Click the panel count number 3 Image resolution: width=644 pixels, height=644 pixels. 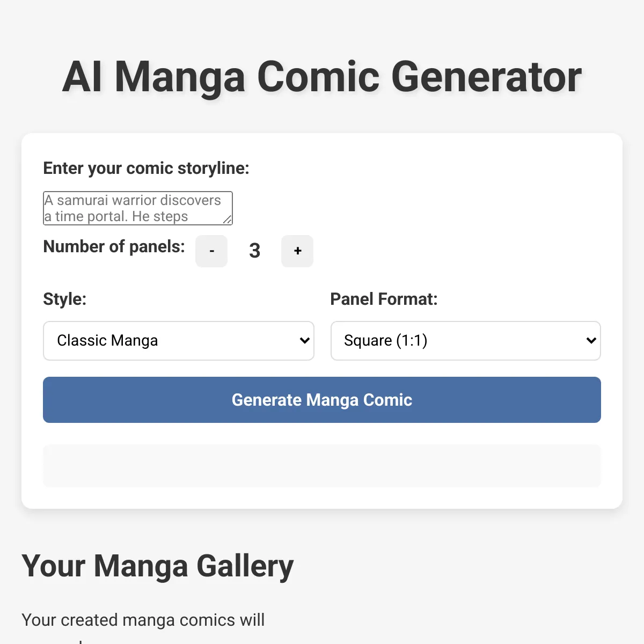coord(254,251)
